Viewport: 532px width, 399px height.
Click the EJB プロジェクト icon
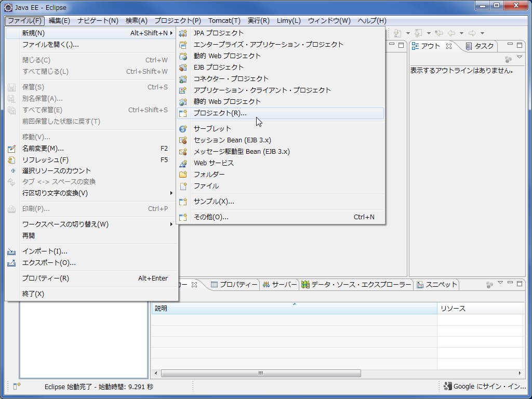(x=183, y=67)
